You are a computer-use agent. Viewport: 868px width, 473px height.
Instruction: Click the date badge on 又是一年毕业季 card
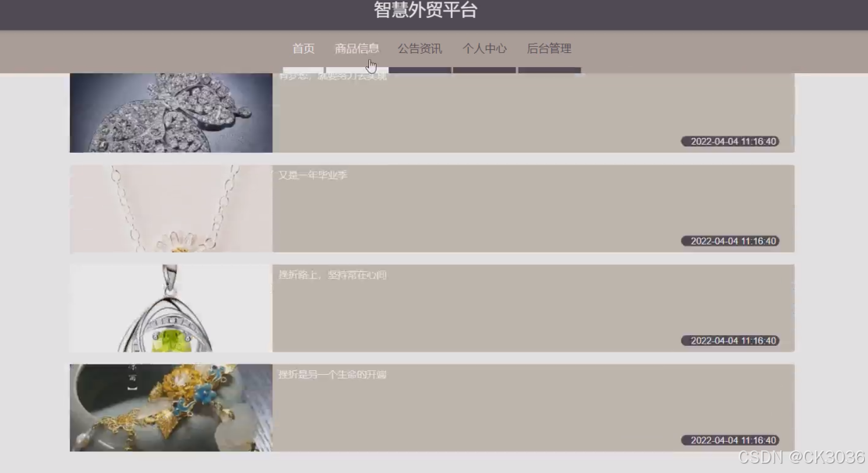point(730,241)
